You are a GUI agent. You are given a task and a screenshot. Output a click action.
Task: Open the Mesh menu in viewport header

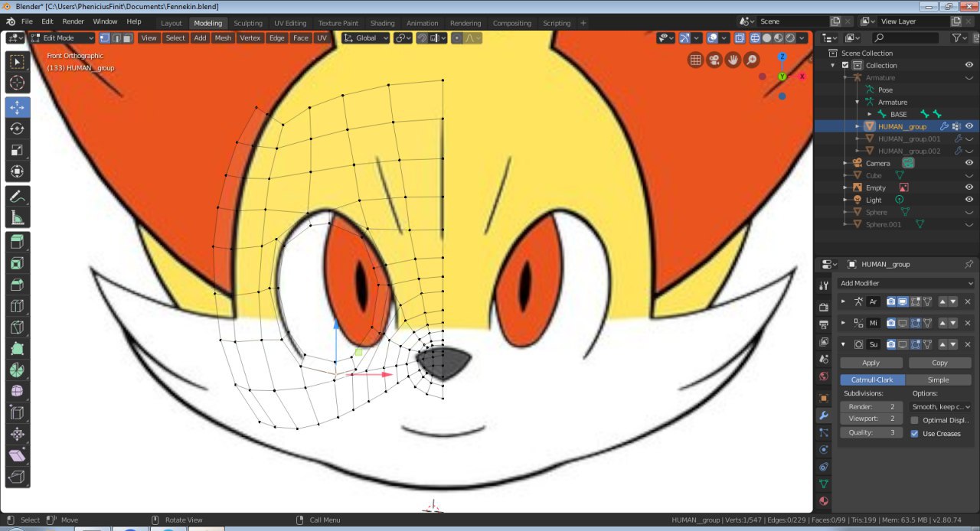tap(223, 37)
